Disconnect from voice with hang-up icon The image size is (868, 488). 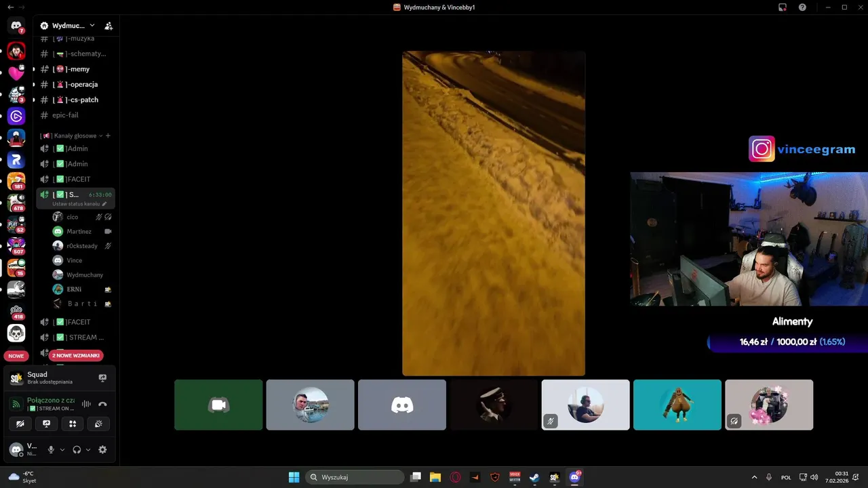tap(102, 404)
